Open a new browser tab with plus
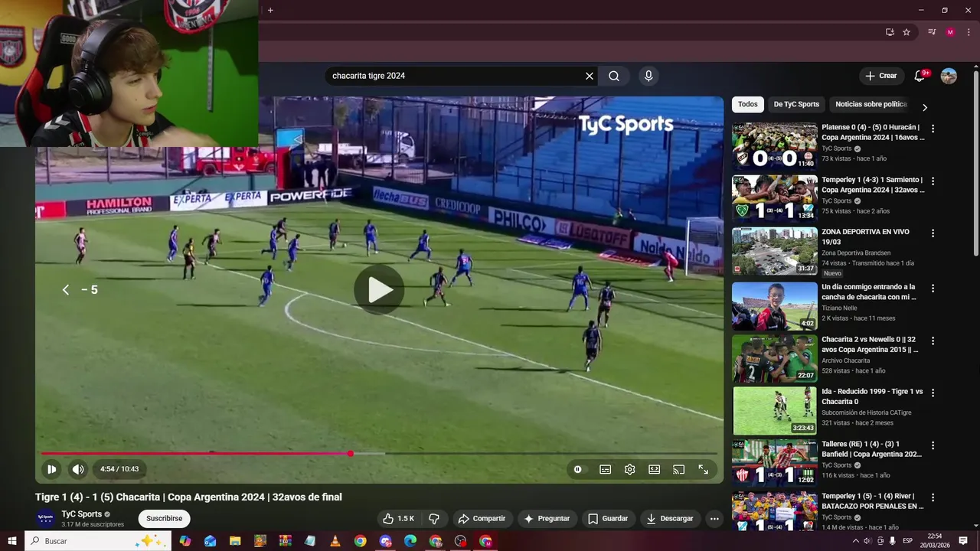980x551 pixels. 270,10
